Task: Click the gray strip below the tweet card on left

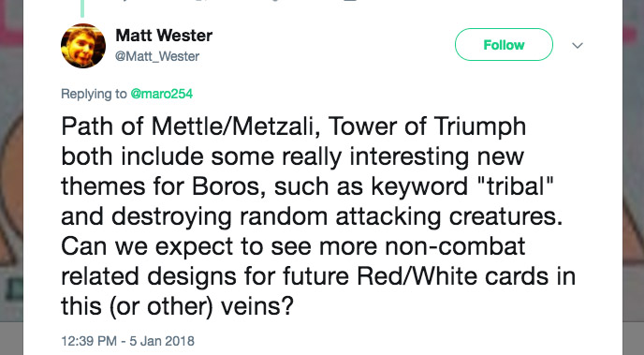Action: pyautogui.click(x=11, y=338)
